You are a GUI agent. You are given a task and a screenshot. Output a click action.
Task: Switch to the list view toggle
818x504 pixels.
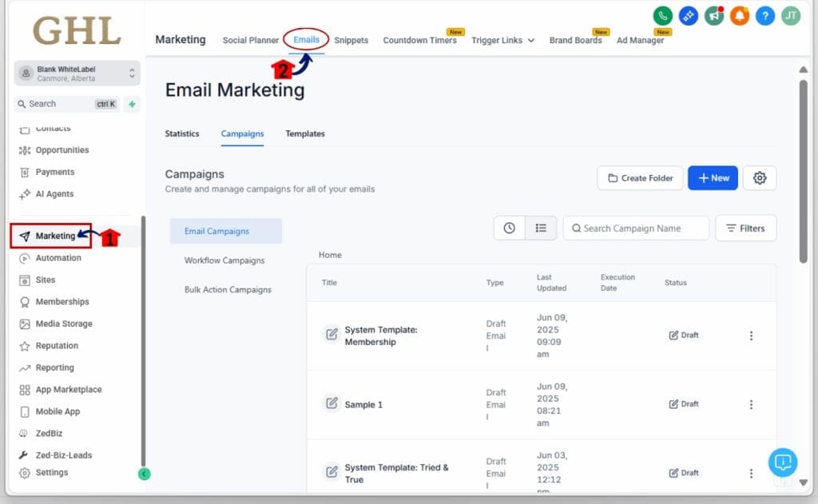tap(541, 228)
